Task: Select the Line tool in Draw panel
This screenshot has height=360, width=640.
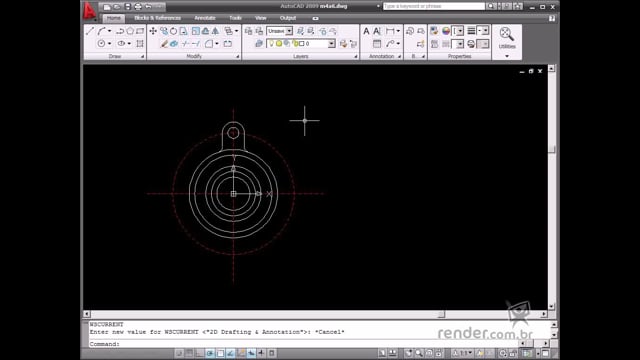Action: 90,31
